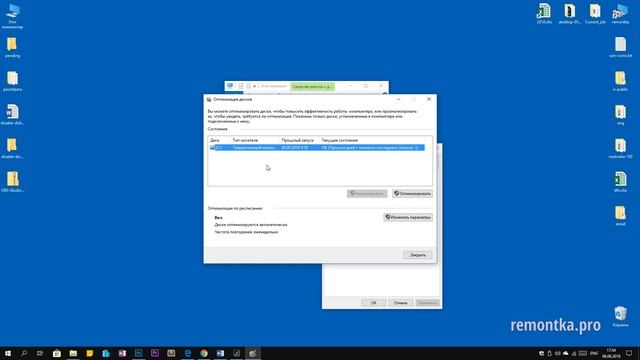Open the Windows Start menu

[8, 353]
